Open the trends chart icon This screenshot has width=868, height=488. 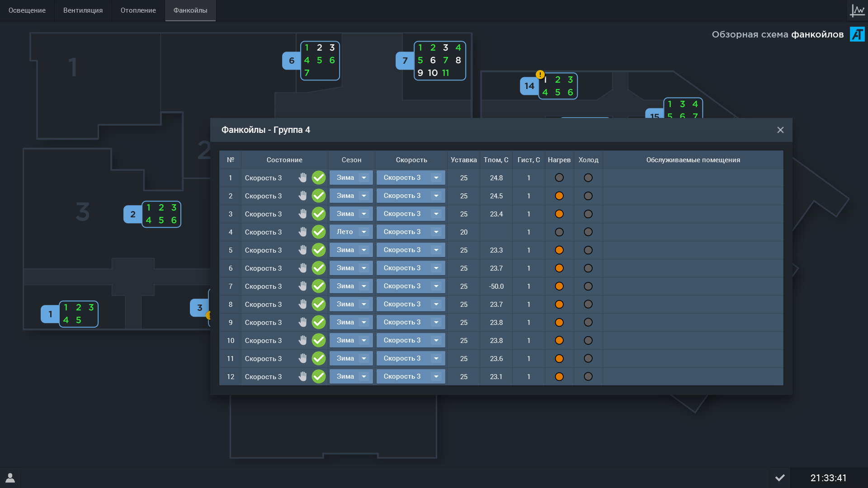tap(857, 10)
